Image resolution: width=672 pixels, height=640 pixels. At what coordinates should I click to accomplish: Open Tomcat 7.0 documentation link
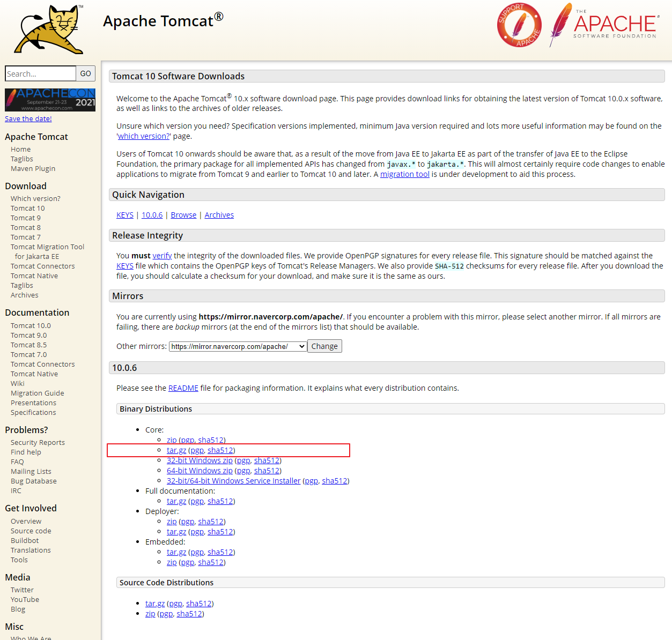pyautogui.click(x=28, y=354)
